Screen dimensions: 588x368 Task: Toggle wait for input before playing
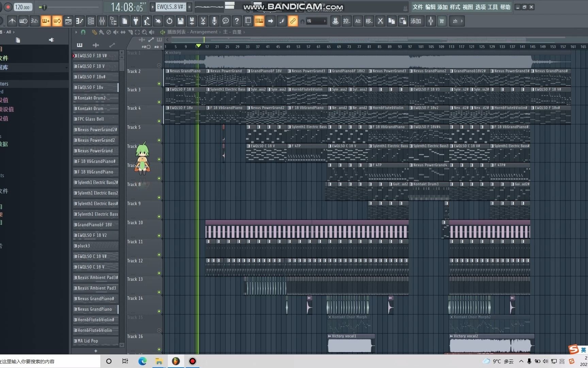23,21
